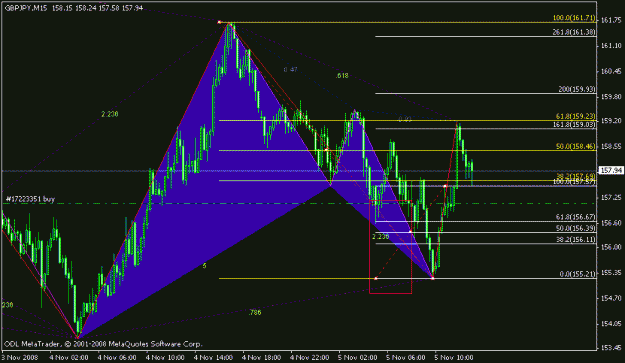Click the 5 Nov 06:00 time label
Viewport: 625px width, 363px height.
click(406, 357)
